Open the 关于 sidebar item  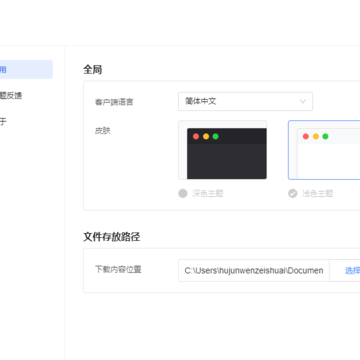click(3, 122)
